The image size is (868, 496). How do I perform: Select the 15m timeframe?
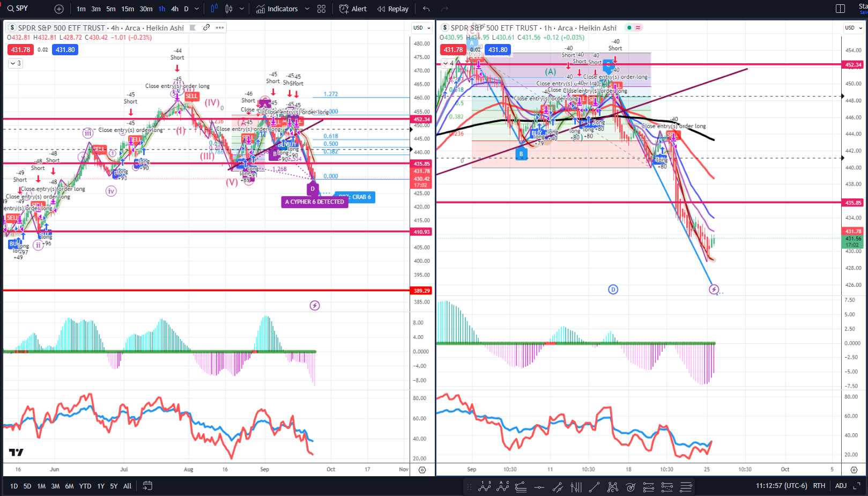[x=128, y=9]
